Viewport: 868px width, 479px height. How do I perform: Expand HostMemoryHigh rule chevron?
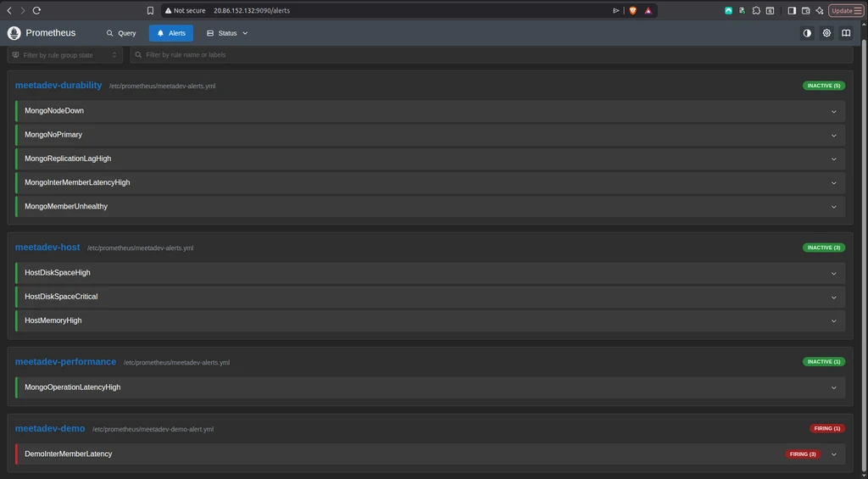pyautogui.click(x=834, y=320)
